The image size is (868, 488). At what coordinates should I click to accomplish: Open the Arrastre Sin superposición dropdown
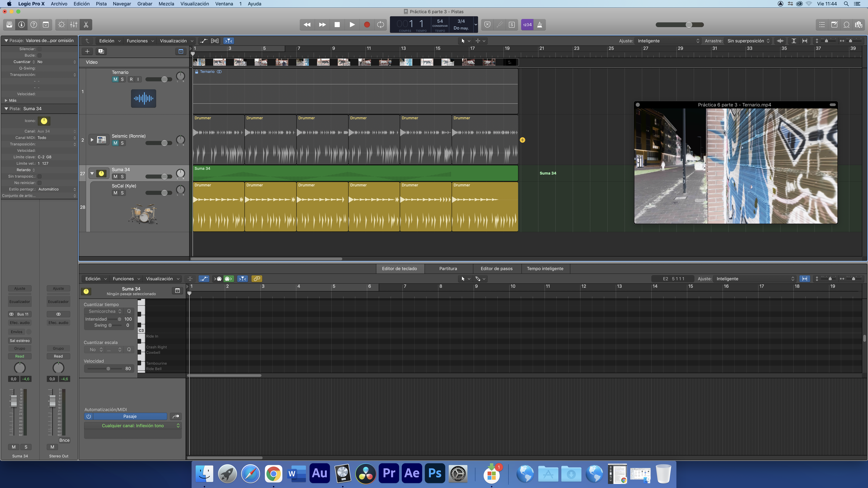pos(748,41)
